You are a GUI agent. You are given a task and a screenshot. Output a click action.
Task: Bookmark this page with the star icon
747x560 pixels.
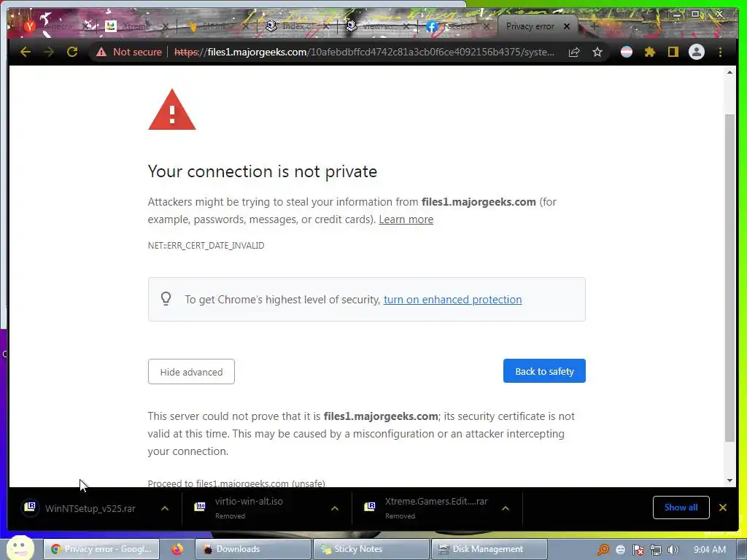(x=597, y=52)
